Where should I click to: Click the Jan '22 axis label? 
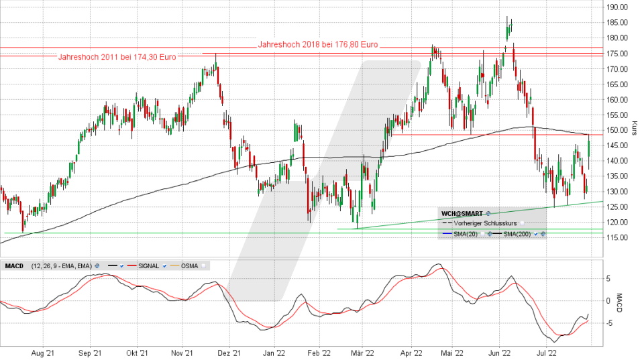tap(274, 353)
